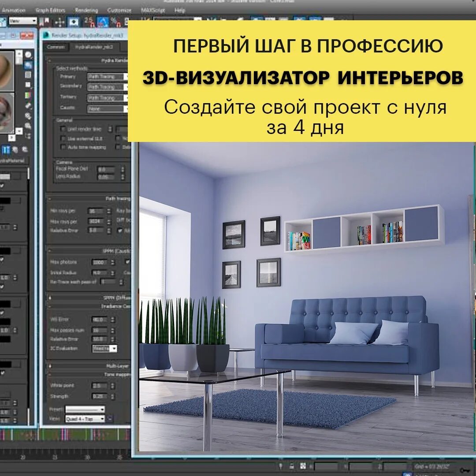Click the Max photons input field

point(99,262)
